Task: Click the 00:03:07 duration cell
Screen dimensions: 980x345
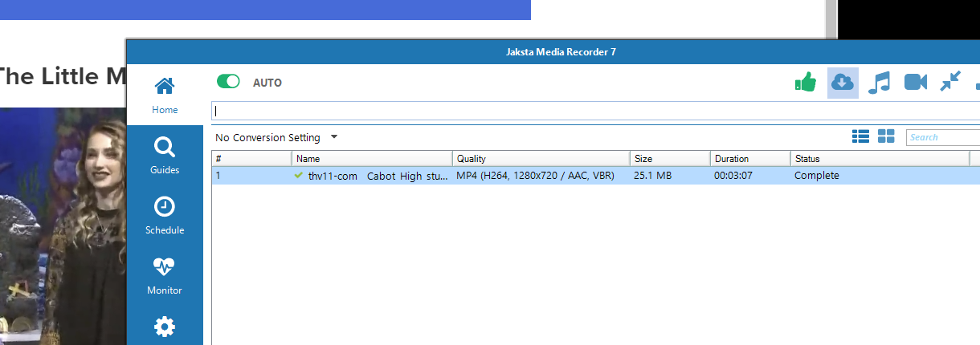Action: [x=733, y=176]
